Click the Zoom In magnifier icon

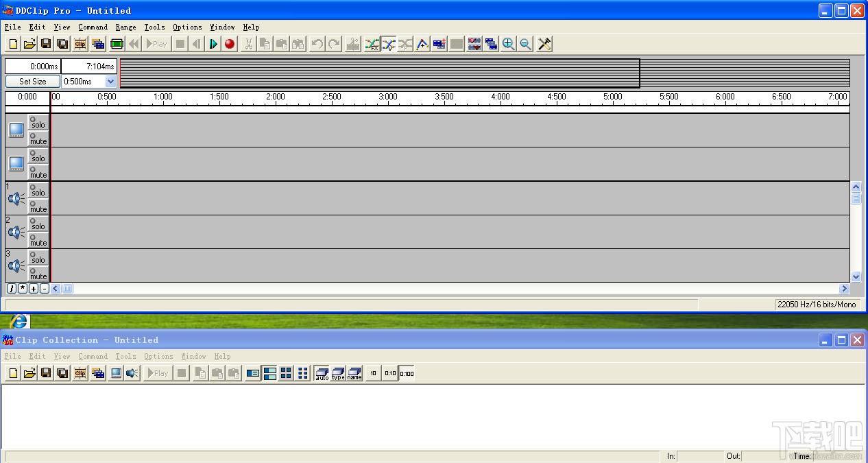coord(509,44)
